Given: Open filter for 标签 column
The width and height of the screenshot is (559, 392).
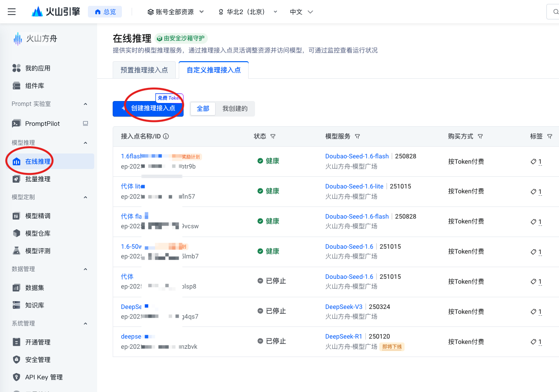Looking at the screenshot, I should pos(550,136).
